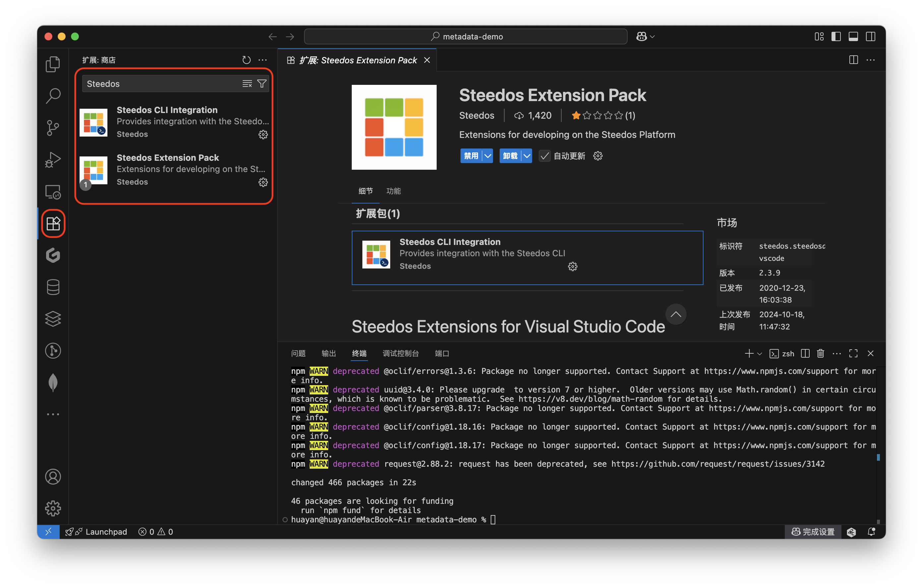Expand the disable button dropdown arrow

click(x=488, y=156)
